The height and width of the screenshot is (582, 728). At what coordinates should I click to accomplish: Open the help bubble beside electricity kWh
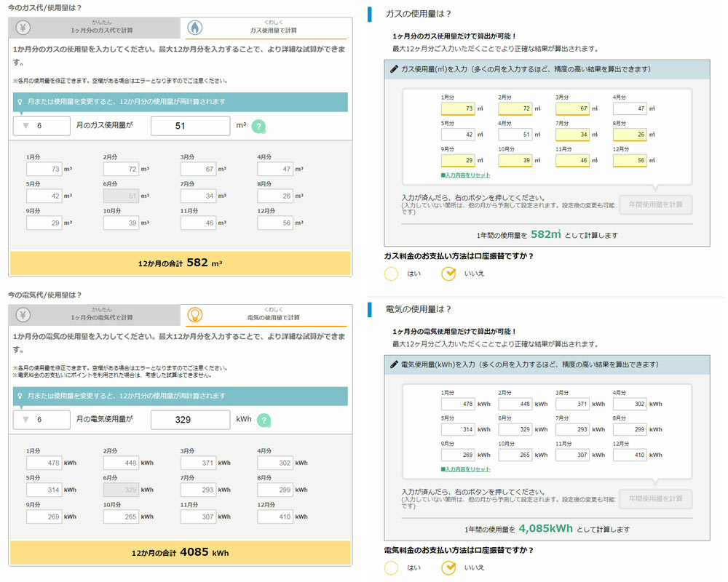tap(264, 420)
